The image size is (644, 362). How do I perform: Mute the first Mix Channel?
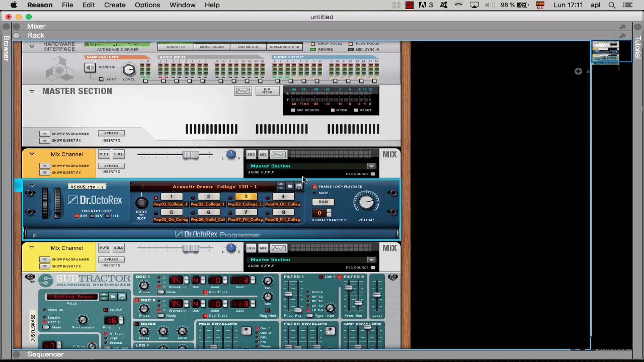(x=104, y=154)
